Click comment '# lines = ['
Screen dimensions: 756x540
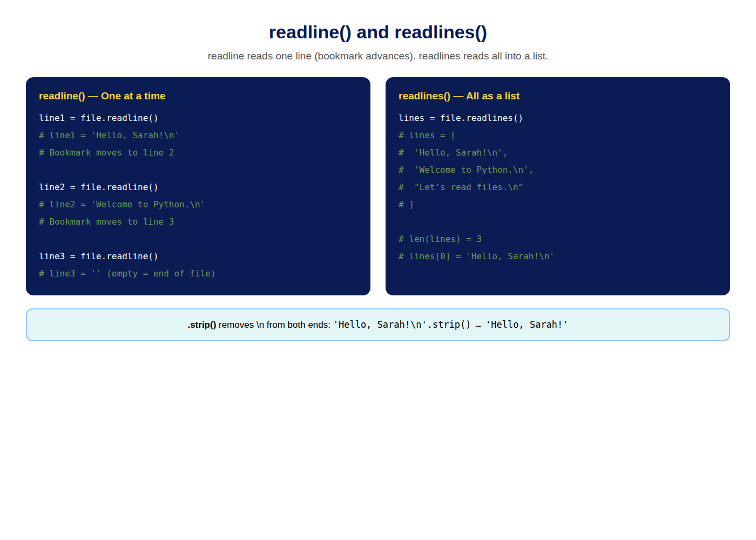point(427,136)
